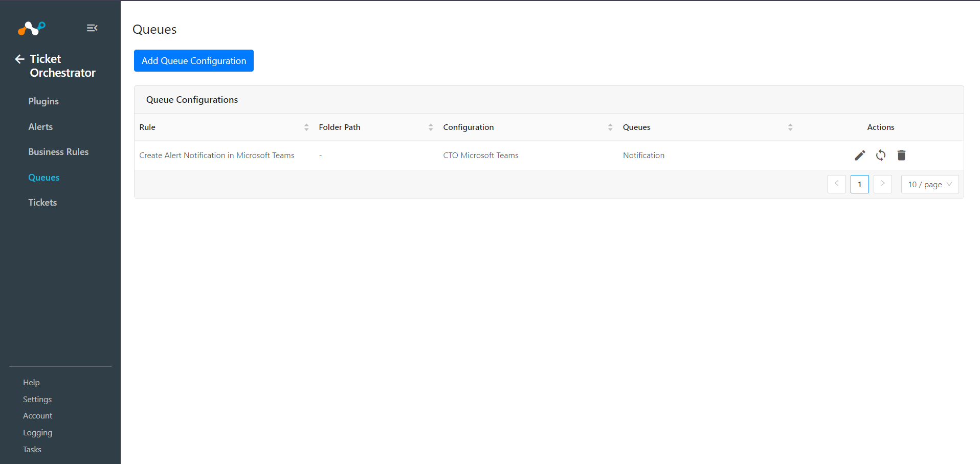Select Queues in the sidebar

[x=44, y=178]
